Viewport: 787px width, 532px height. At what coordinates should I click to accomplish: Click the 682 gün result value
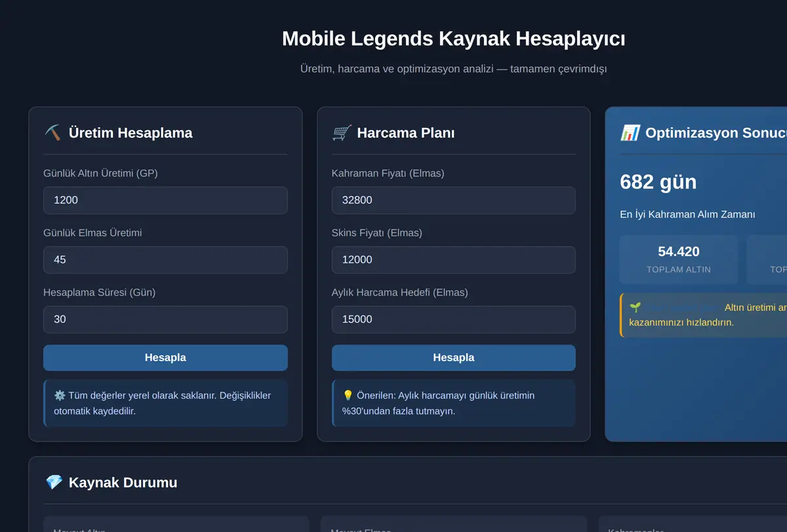pos(658,182)
